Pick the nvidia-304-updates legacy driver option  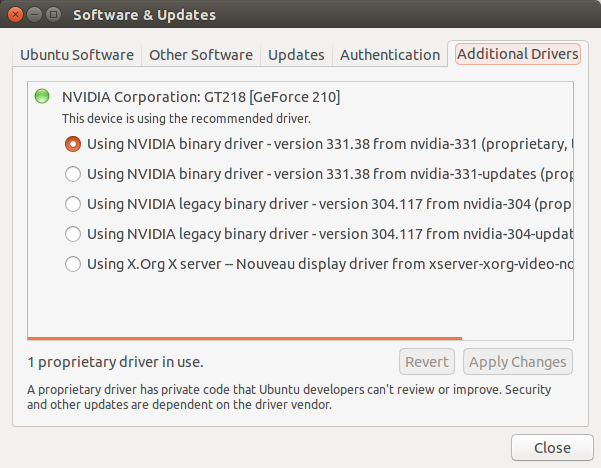73,234
